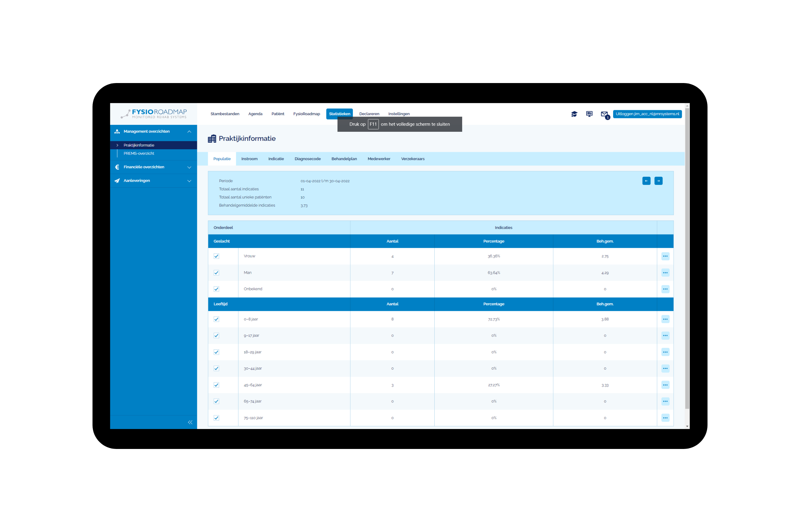Viewport: 800px width, 532px height.
Task: Collapse the Management overzichten section
Action: pos(189,132)
